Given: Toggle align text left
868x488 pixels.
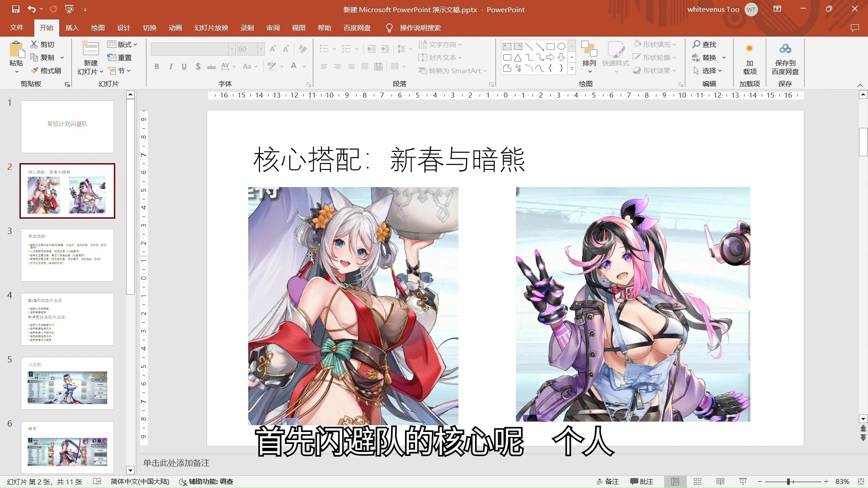Looking at the screenshot, I should 324,66.
